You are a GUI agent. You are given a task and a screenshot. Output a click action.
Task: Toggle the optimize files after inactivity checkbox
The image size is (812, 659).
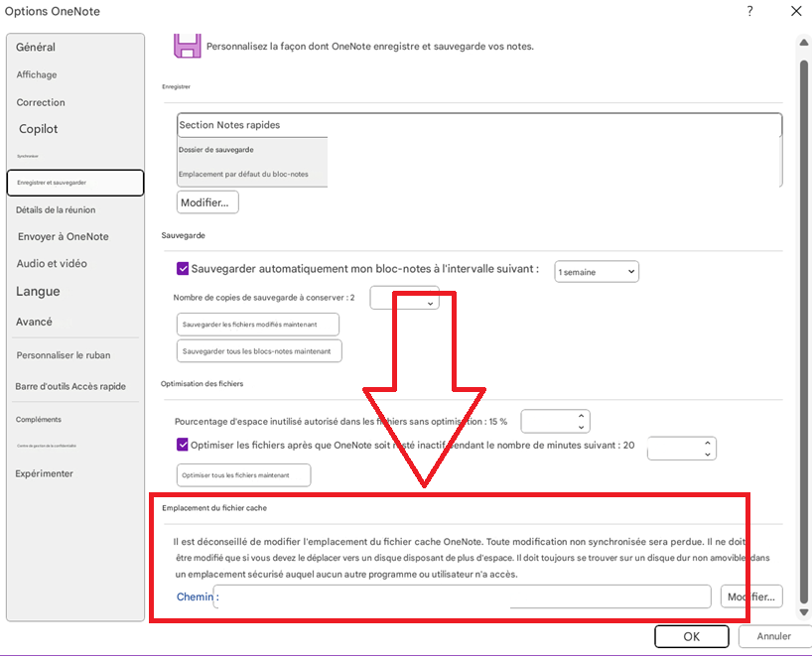point(183,445)
